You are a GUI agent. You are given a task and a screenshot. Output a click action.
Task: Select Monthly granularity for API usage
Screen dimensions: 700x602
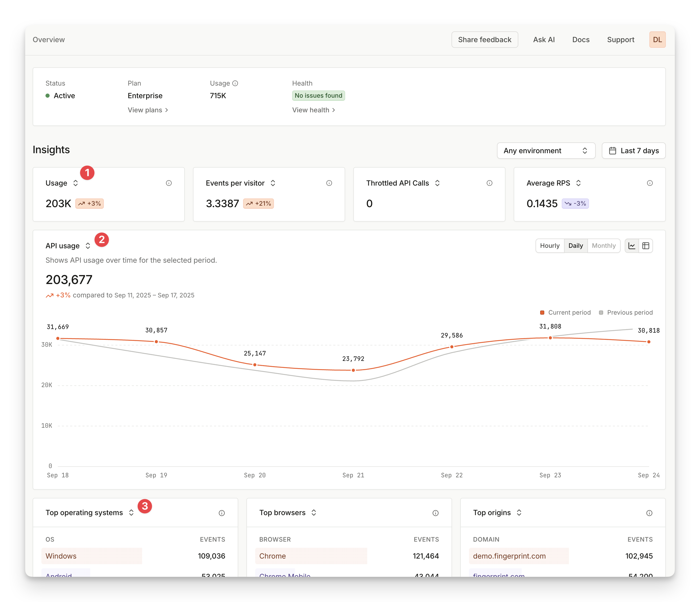[604, 246]
